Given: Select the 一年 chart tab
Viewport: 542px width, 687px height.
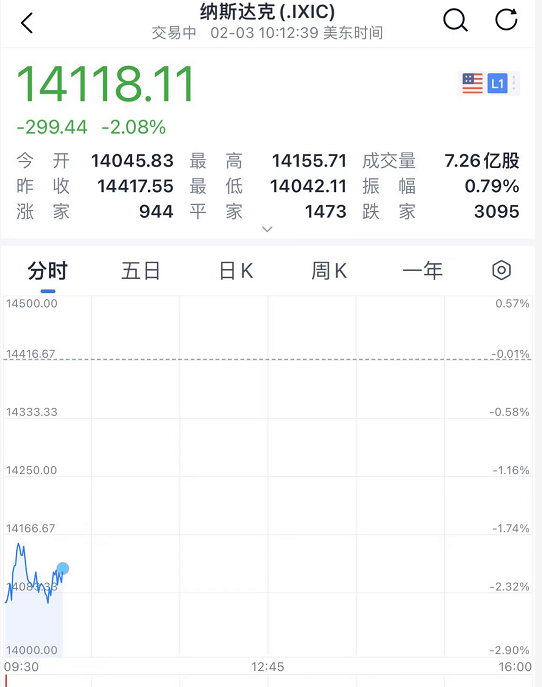Looking at the screenshot, I should click(422, 270).
